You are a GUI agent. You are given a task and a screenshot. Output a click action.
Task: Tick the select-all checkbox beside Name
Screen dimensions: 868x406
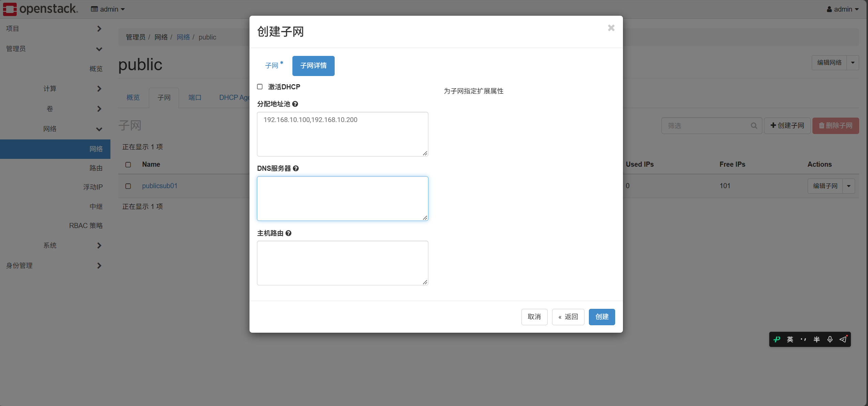pyautogui.click(x=128, y=165)
